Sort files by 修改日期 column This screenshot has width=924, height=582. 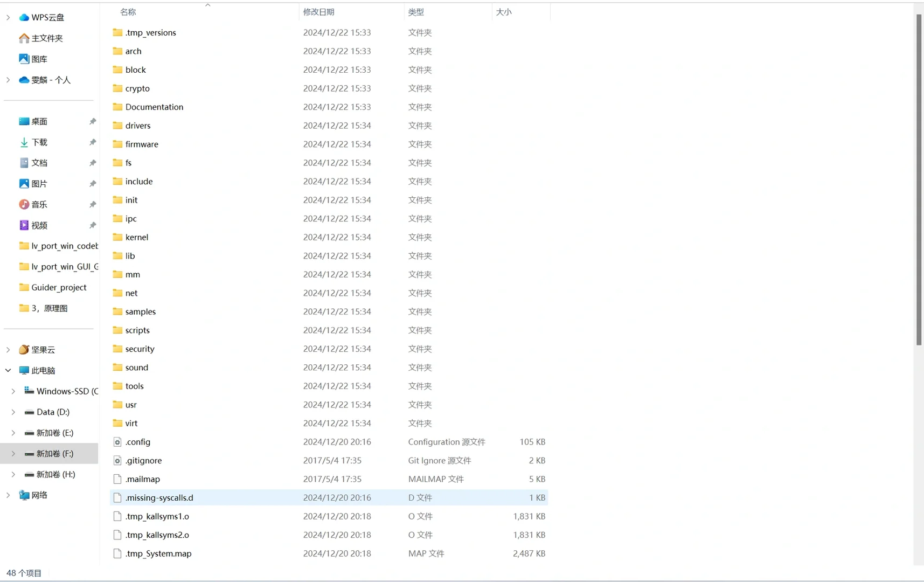pyautogui.click(x=319, y=12)
